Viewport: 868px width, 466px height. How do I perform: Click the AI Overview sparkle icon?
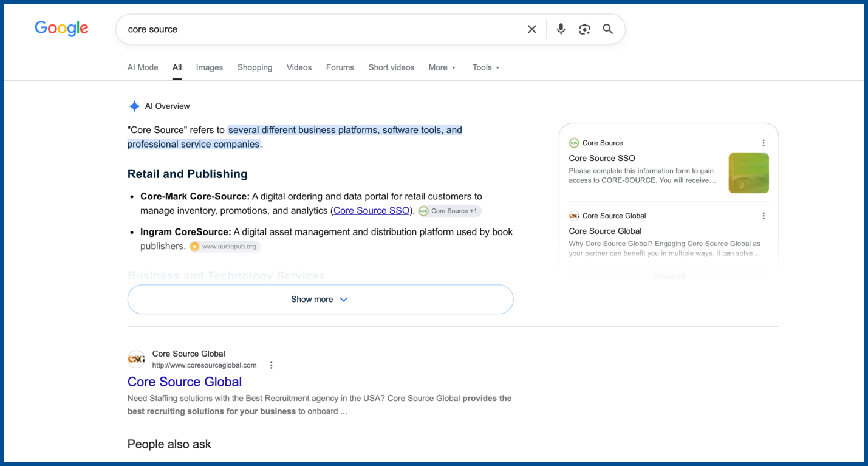point(134,106)
